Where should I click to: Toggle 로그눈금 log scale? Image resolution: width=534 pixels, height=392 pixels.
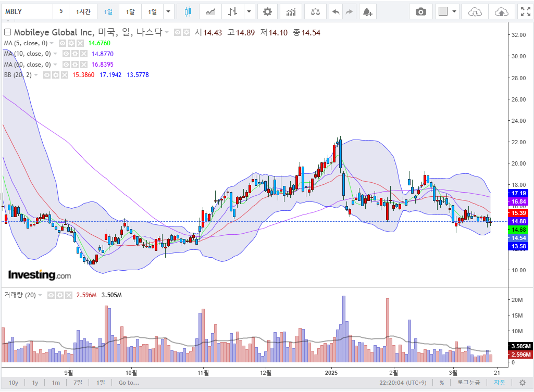pyautogui.click(x=468, y=383)
